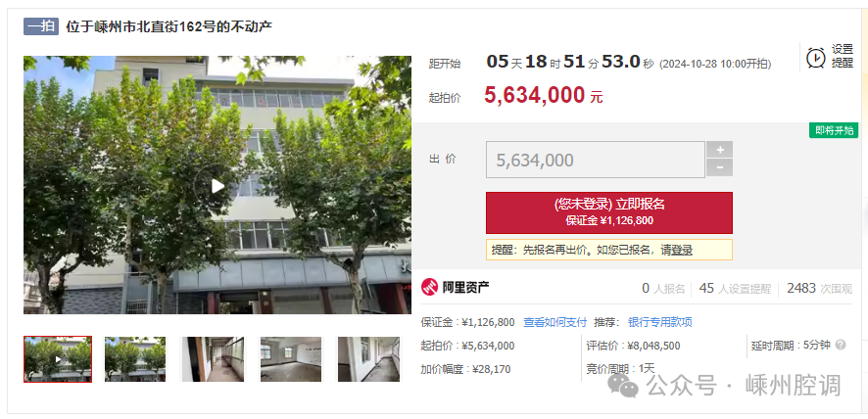868x419 pixels.
Task: Click the 设置提醒 set reminder text
Action: coord(842,57)
